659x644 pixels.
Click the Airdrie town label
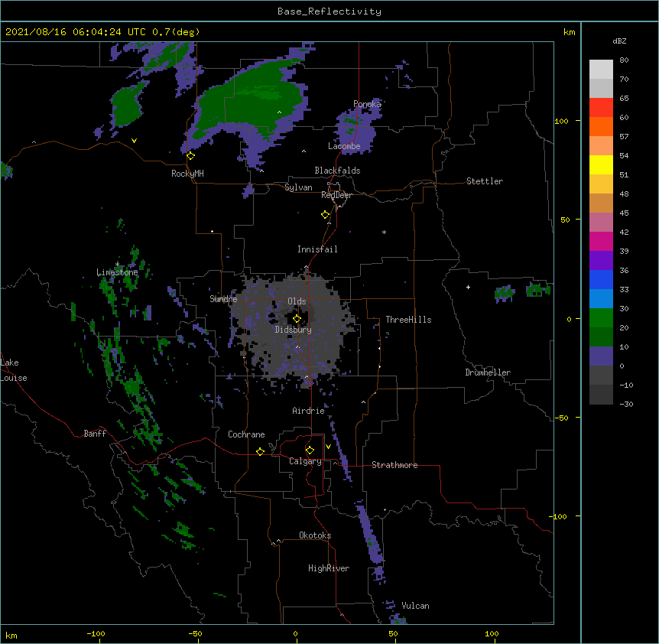pos(308,411)
